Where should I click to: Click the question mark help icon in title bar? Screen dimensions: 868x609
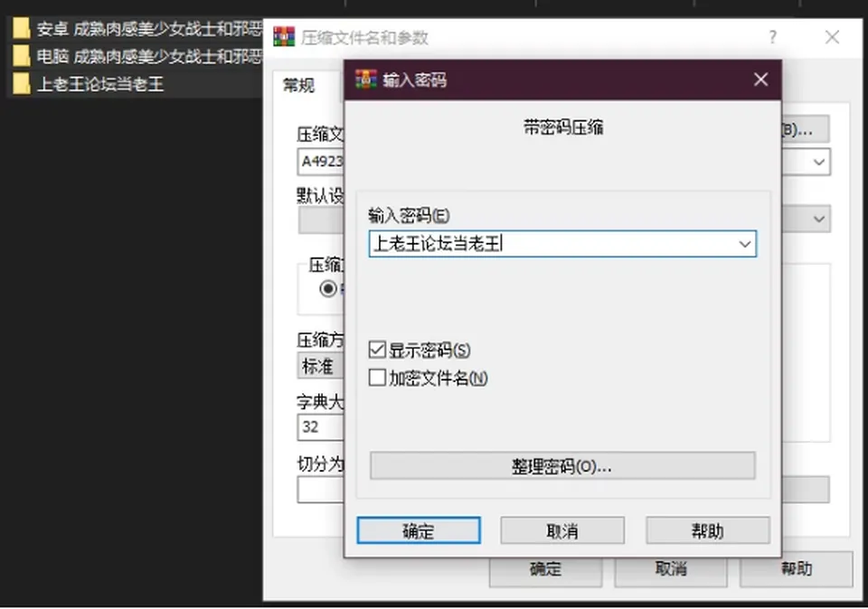click(773, 37)
